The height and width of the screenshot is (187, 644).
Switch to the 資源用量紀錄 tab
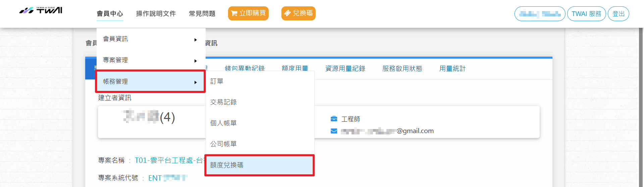(x=345, y=69)
